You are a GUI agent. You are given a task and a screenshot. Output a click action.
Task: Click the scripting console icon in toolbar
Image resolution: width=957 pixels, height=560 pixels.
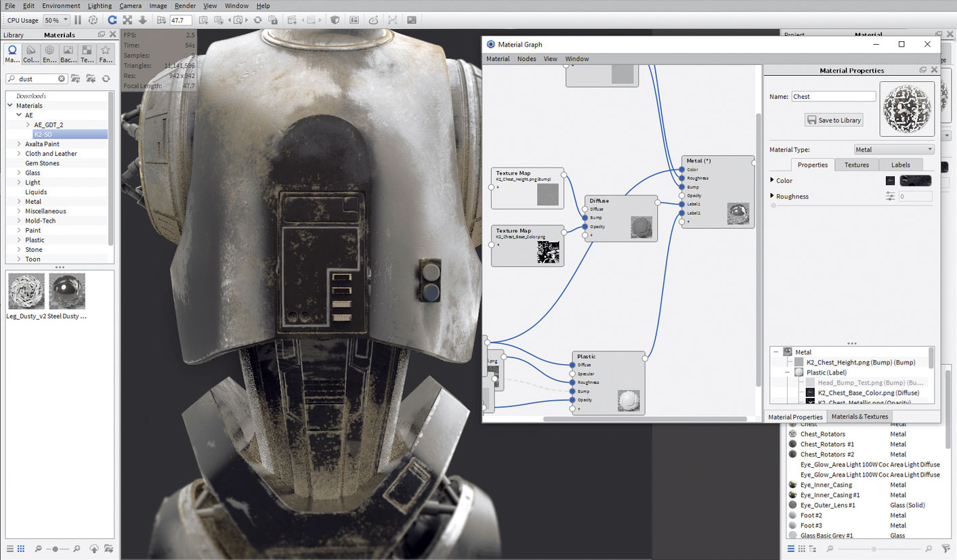click(411, 20)
